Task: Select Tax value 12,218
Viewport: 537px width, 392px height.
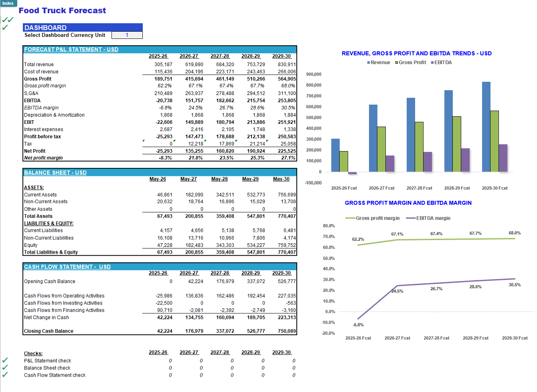Action: (196, 143)
